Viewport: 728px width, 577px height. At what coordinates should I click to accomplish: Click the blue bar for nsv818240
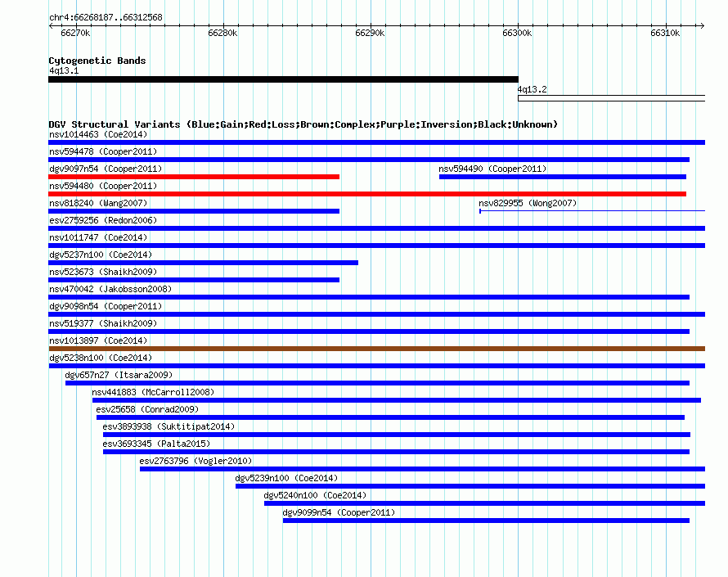[x=194, y=211]
